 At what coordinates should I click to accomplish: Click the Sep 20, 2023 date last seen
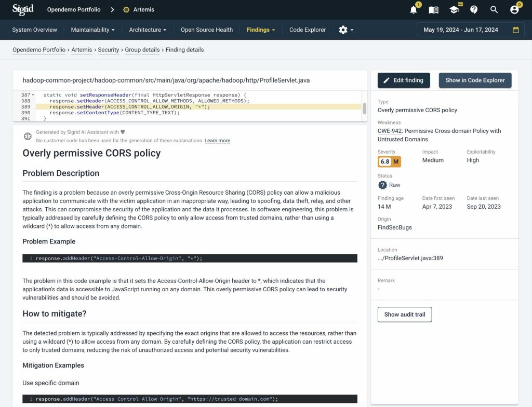484,207
